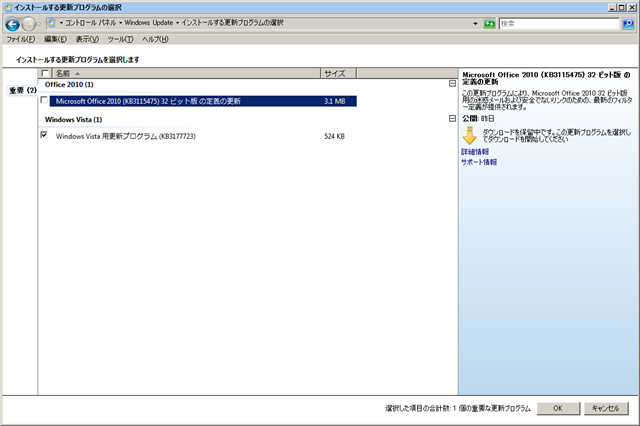Expand the arrow before インストールする更新プログラムの選択 breadcrumb
The width and height of the screenshot is (640, 426).
[178, 23]
